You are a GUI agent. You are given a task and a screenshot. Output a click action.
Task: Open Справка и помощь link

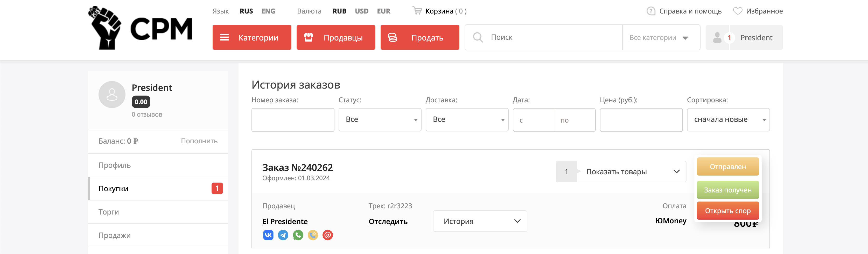click(x=690, y=11)
